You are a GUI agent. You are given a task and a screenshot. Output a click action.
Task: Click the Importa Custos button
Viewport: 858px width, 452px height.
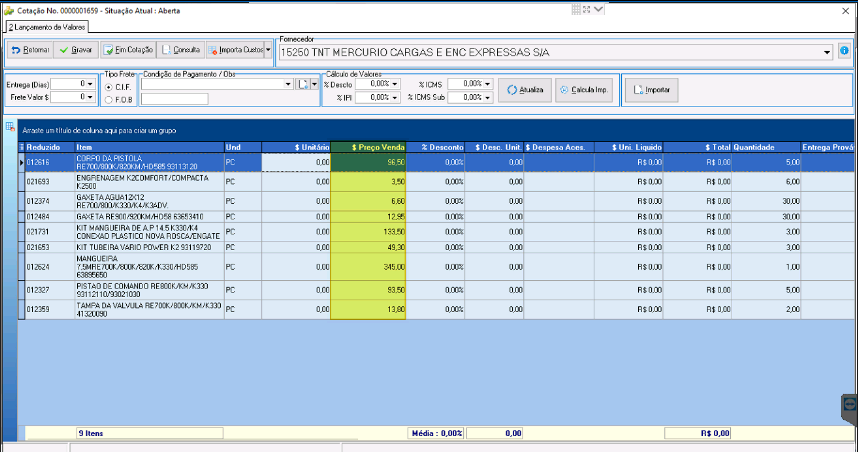pos(235,50)
